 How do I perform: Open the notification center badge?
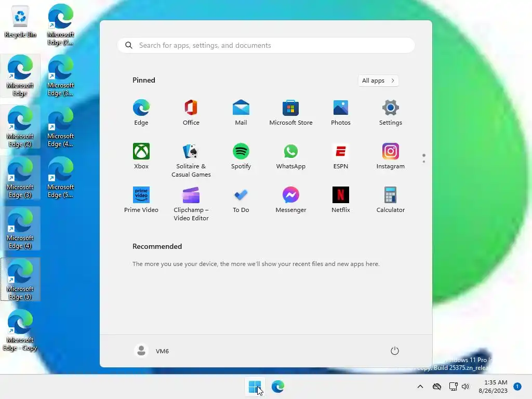coord(517,387)
